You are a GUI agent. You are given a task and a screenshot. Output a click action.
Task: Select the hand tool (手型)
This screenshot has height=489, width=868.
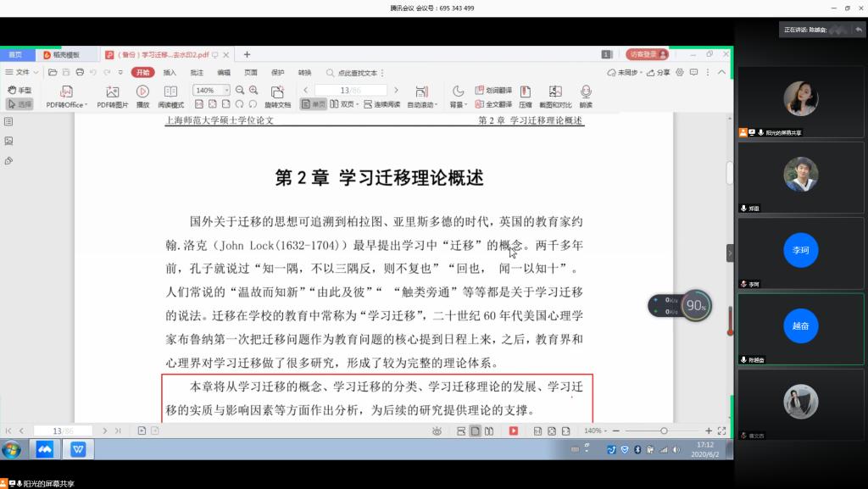pyautogui.click(x=17, y=88)
